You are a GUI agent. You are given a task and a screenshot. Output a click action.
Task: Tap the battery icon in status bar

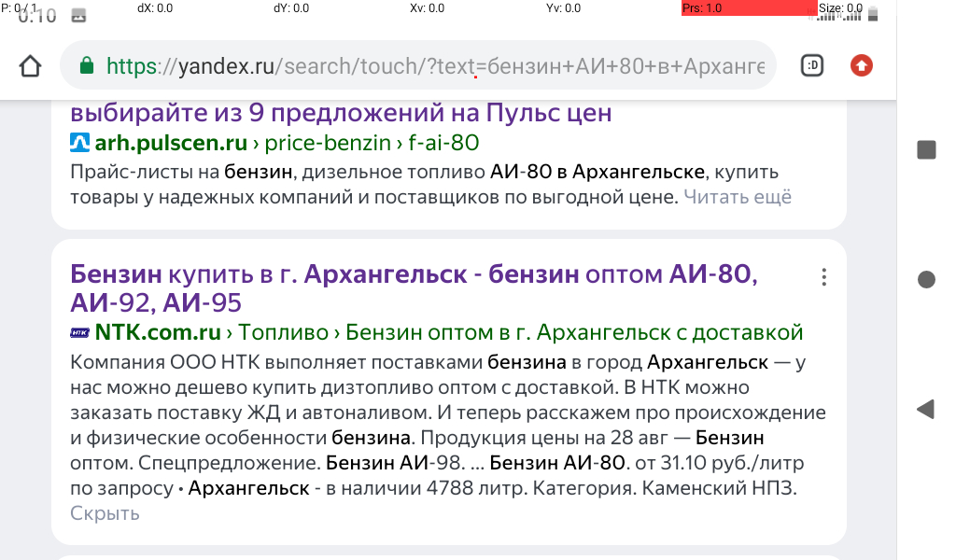[x=873, y=15]
